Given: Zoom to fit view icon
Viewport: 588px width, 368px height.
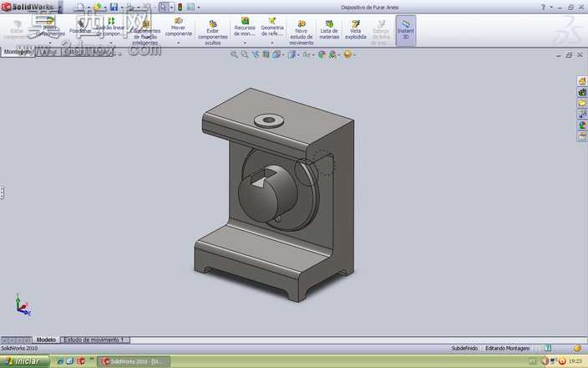Looking at the screenshot, I should pyautogui.click(x=234, y=55).
